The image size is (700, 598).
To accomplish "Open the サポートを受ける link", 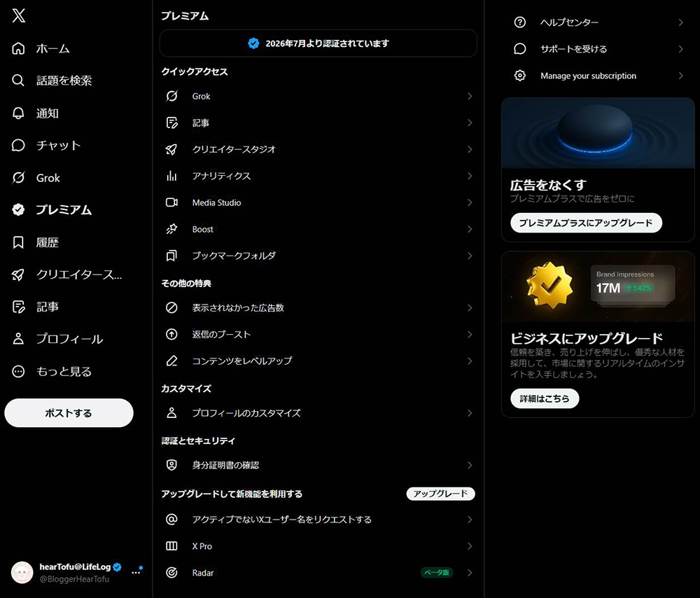I will 574,49.
